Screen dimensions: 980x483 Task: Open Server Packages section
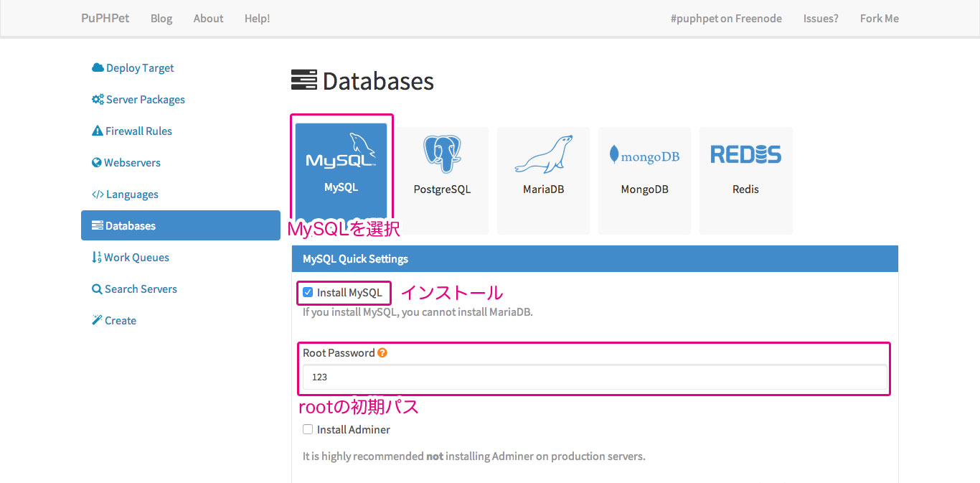point(146,100)
